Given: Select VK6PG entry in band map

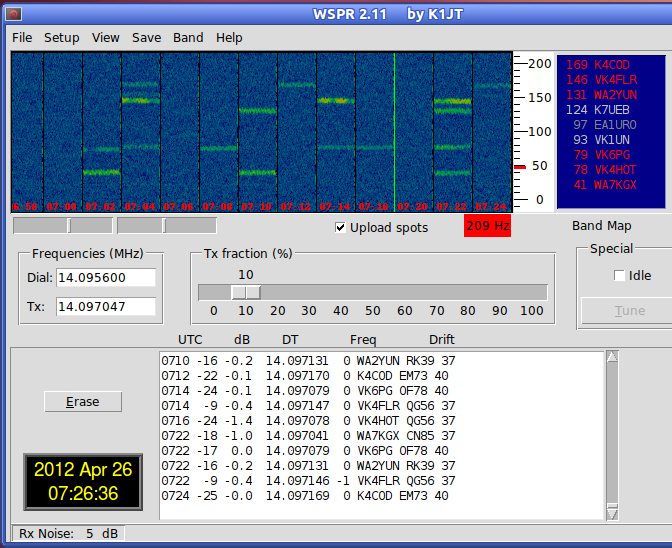Looking at the screenshot, I should [x=601, y=155].
